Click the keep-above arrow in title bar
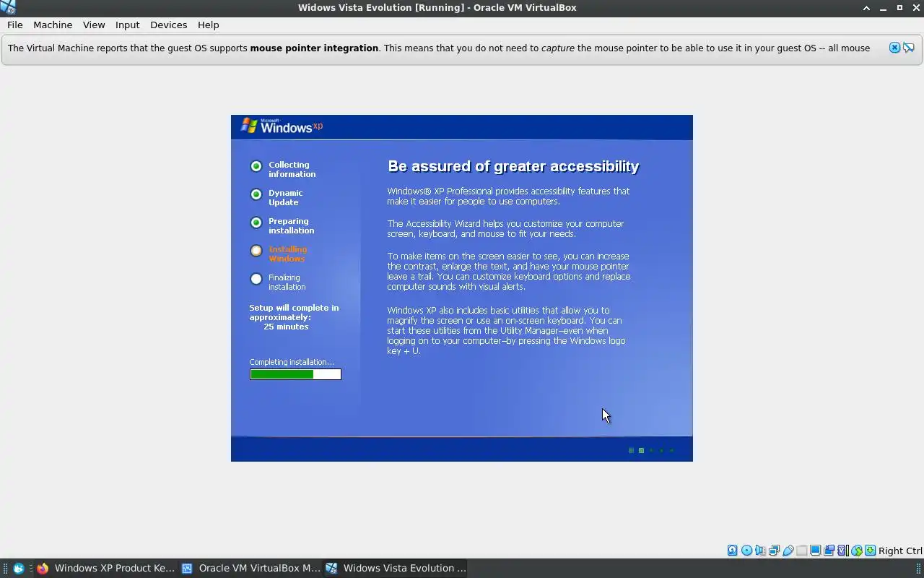 (866, 7)
